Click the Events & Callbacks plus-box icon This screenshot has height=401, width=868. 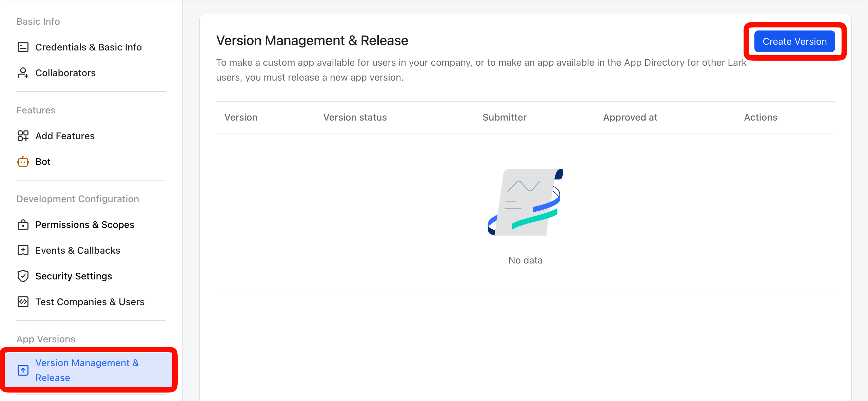23,250
